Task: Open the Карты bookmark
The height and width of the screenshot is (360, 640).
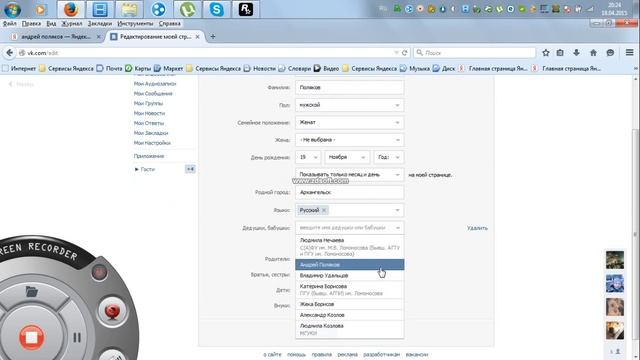Action: coord(138,69)
